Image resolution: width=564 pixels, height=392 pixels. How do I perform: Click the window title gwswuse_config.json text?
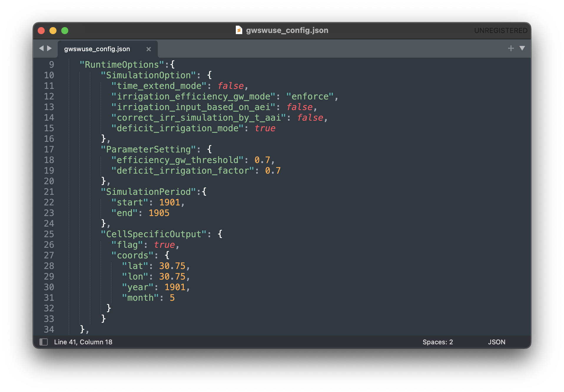coord(287,30)
